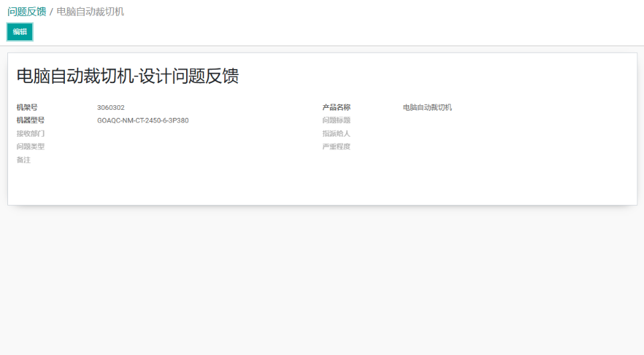Click the current breadcrumb 电脑自动裁切机
Image resolution: width=644 pixels, height=355 pixels.
pos(90,11)
